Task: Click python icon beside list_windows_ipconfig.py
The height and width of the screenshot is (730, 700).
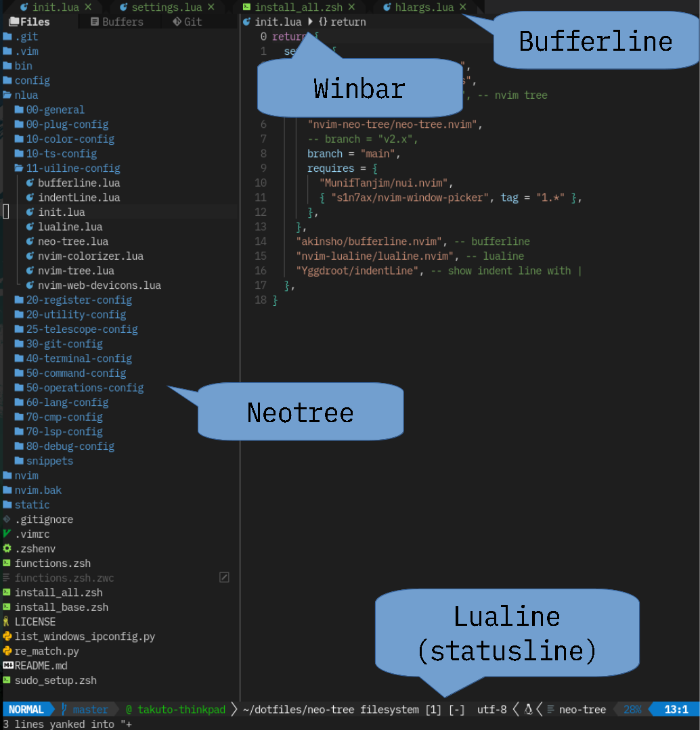Action: click(x=7, y=636)
